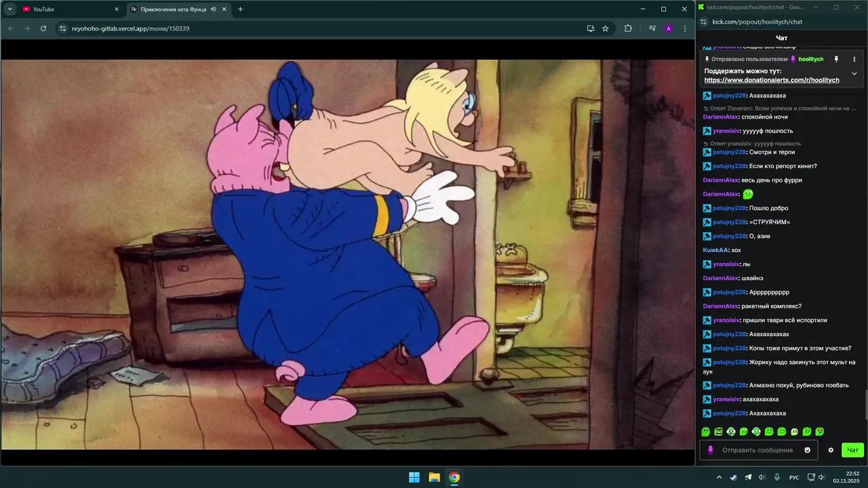This screenshot has width=868, height=488.
Task: Switch the РУС input language
Action: point(794,477)
